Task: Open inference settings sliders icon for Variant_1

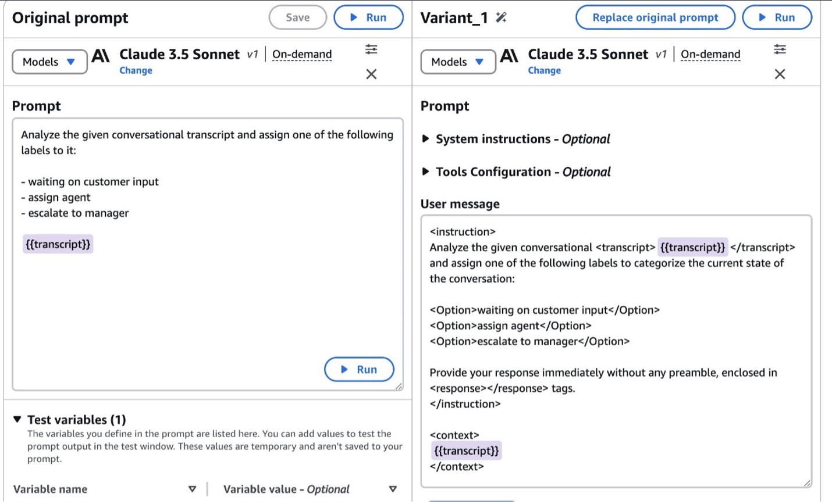Action: [x=780, y=49]
